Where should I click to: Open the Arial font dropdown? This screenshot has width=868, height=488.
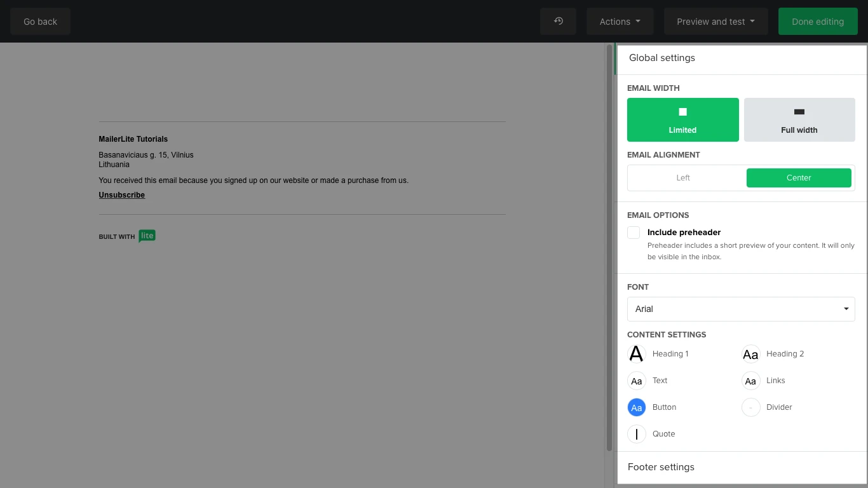pyautogui.click(x=740, y=309)
